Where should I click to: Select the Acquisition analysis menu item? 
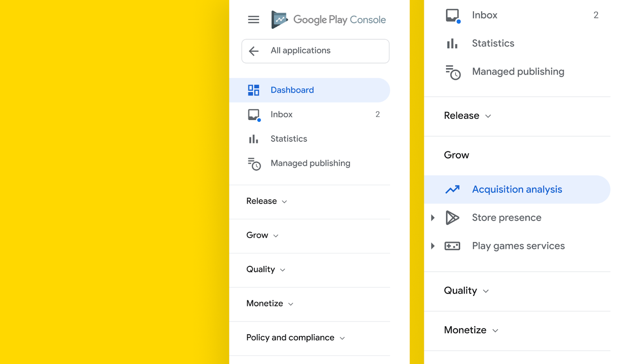[x=516, y=189]
